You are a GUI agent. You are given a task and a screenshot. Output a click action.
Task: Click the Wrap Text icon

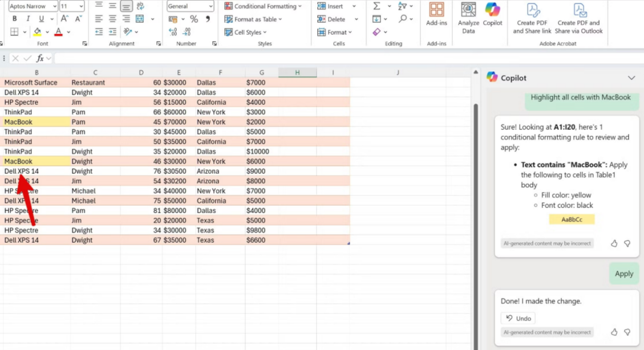click(140, 6)
